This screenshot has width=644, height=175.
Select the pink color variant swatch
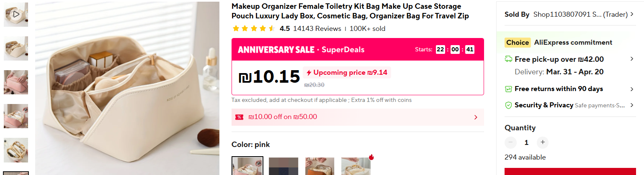[247, 166]
